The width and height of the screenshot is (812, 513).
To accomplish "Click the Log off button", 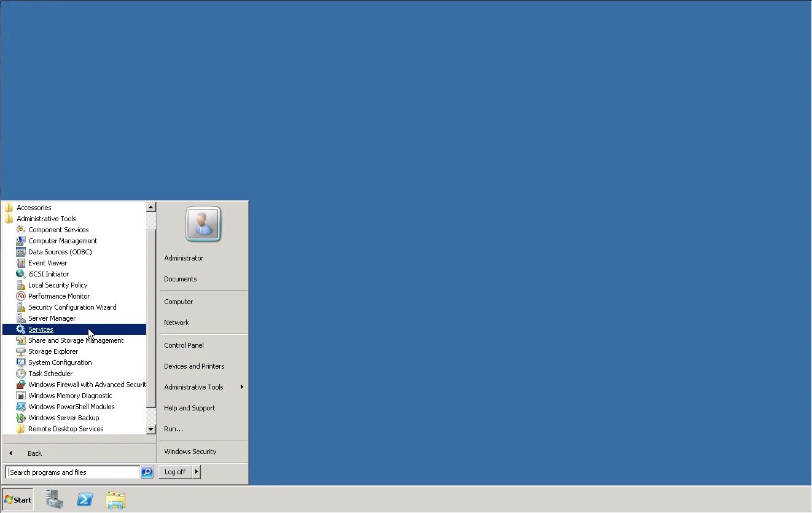I will [x=175, y=472].
